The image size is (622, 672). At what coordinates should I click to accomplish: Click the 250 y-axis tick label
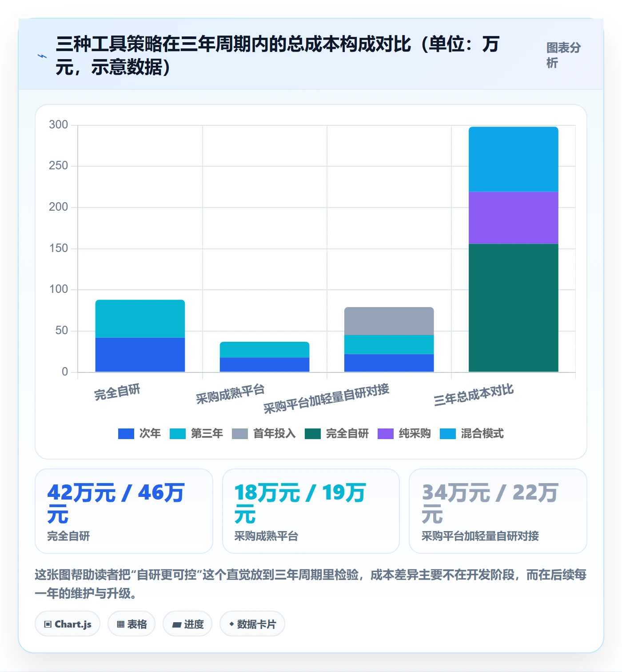click(x=59, y=166)
